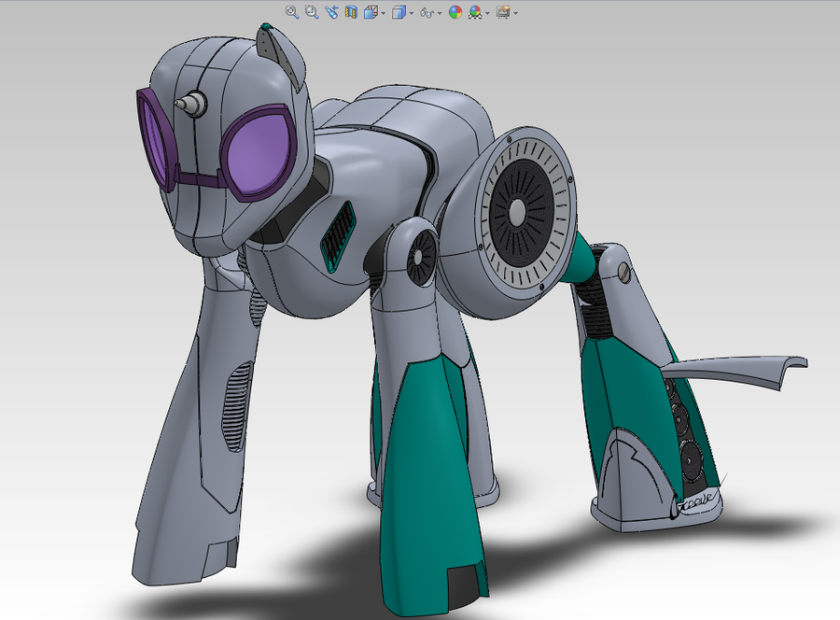Click the Apply Scene icon
The height and width of the screenshot is (620, 840).
pyautogui.click(x=475, y=12)
